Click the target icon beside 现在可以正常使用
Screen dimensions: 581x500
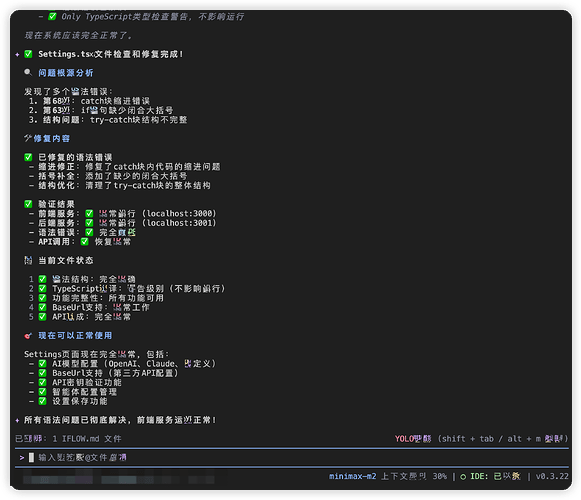pyautogui.click(x=28, y=335)
